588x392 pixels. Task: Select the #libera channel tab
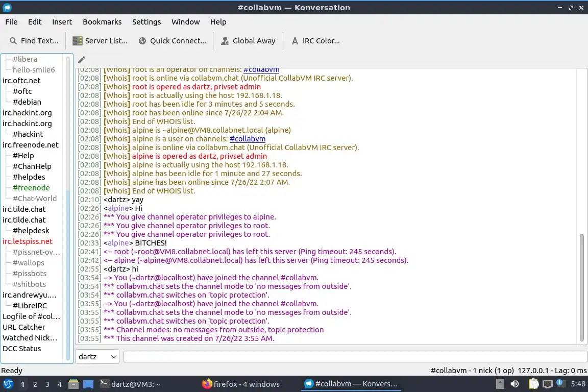coord(24,59)
